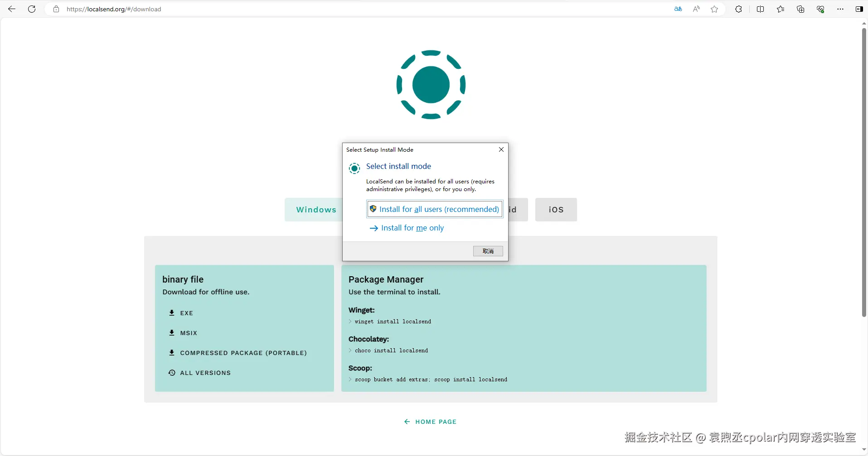The height and width of the screenshot is (456, 868).
Task: Click the scrollbar down arrow
Action: [864, 450]
